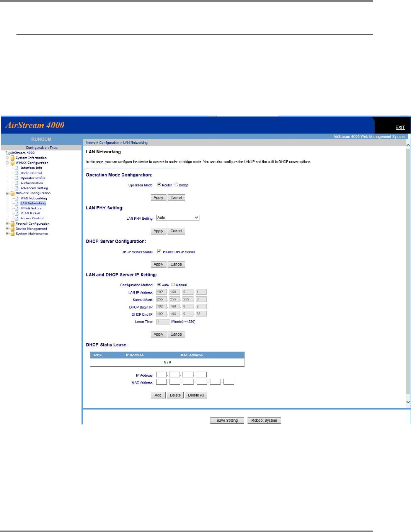Click the VLAN & QoS page icon
The width and height of the screenshot is (411, 532).
tap(17, 213)
